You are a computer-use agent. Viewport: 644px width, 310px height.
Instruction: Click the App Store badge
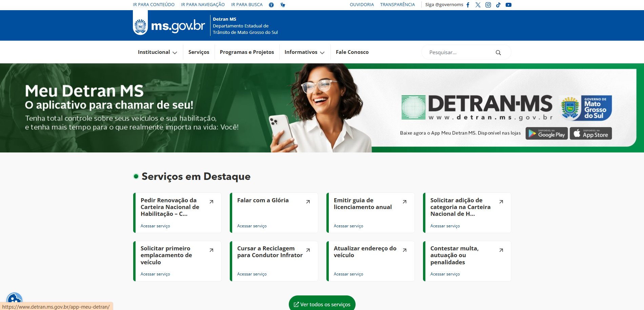pyautogui.click(x=590, y=133)
